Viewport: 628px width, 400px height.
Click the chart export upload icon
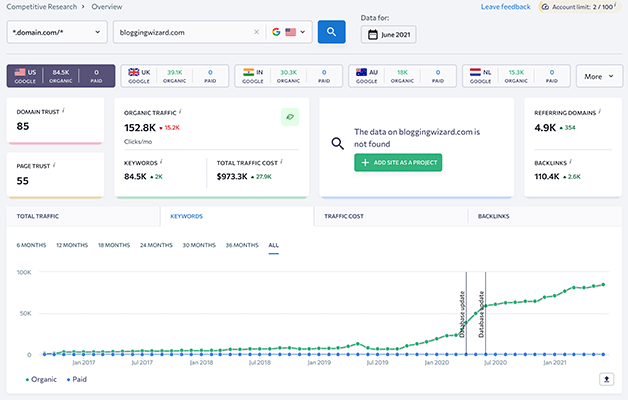607,379
